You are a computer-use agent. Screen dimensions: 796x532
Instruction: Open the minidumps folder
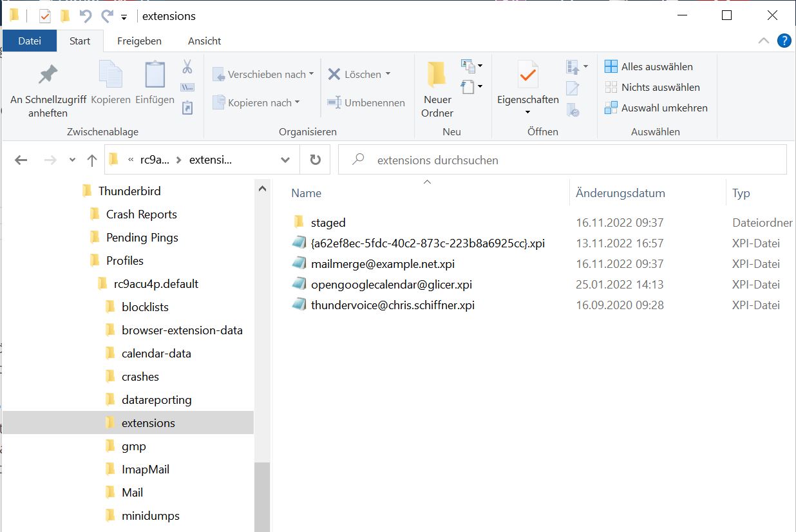151,515
